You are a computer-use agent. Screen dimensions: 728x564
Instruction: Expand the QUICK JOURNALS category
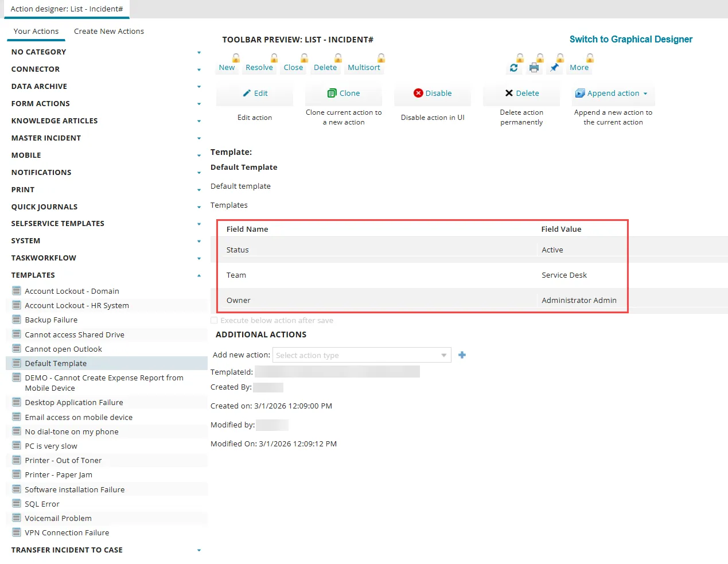point(199,207)
